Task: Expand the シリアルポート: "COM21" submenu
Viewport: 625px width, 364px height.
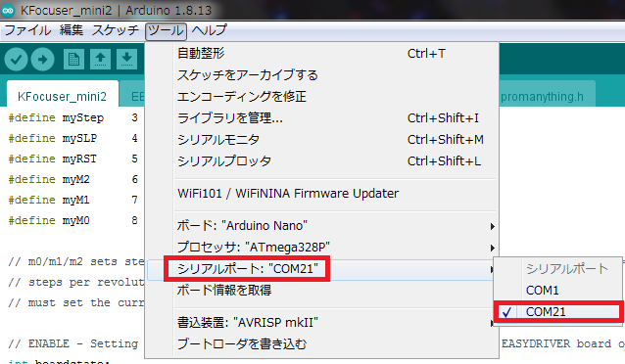Action: pos(321,269)
